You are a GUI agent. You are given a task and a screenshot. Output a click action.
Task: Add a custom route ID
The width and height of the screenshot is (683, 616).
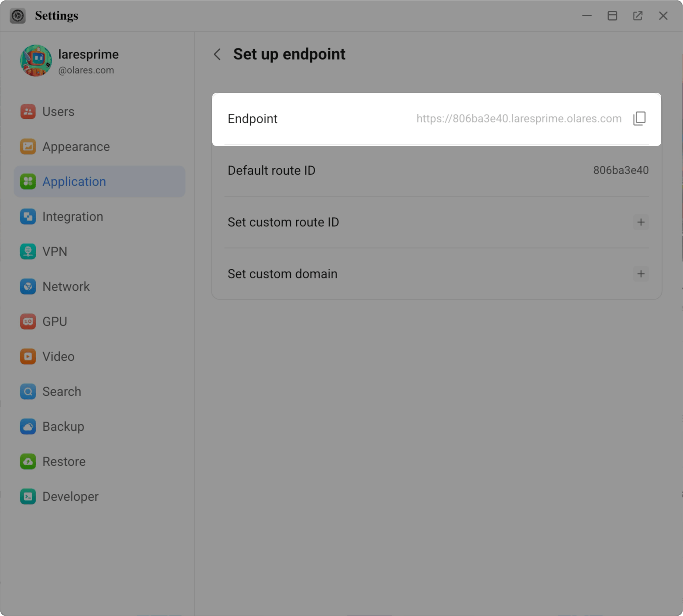coord(641,222)
